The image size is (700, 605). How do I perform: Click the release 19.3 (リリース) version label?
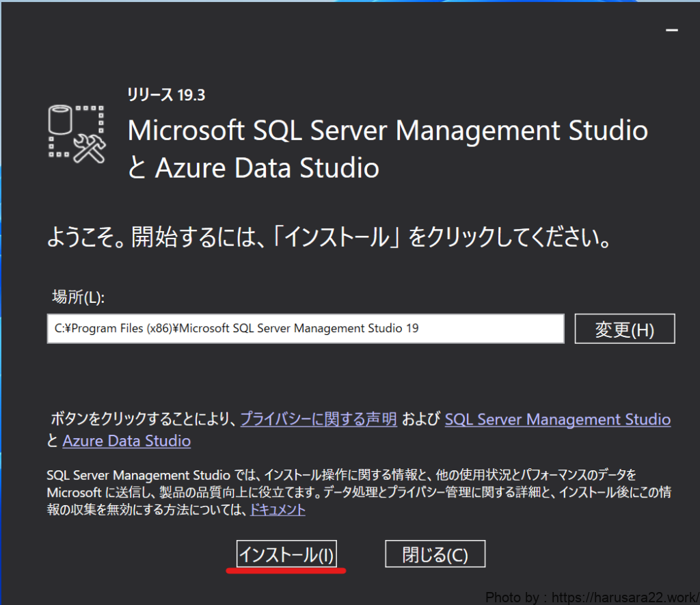coord(166,95)
